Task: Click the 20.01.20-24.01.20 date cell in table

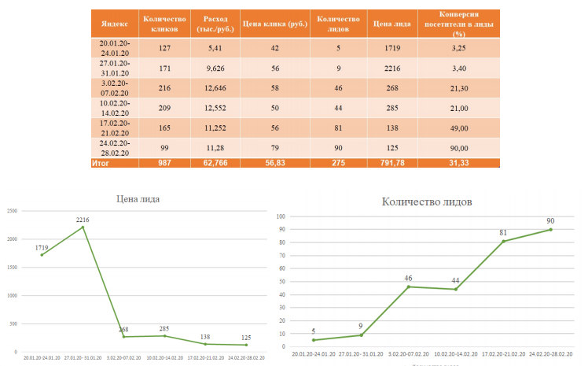Action: click(115, 48)
